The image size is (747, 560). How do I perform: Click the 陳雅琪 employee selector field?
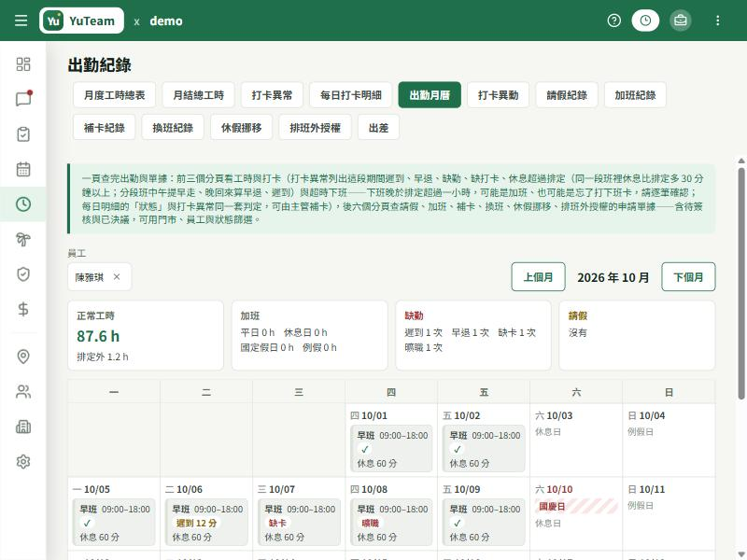coord(99,276)
